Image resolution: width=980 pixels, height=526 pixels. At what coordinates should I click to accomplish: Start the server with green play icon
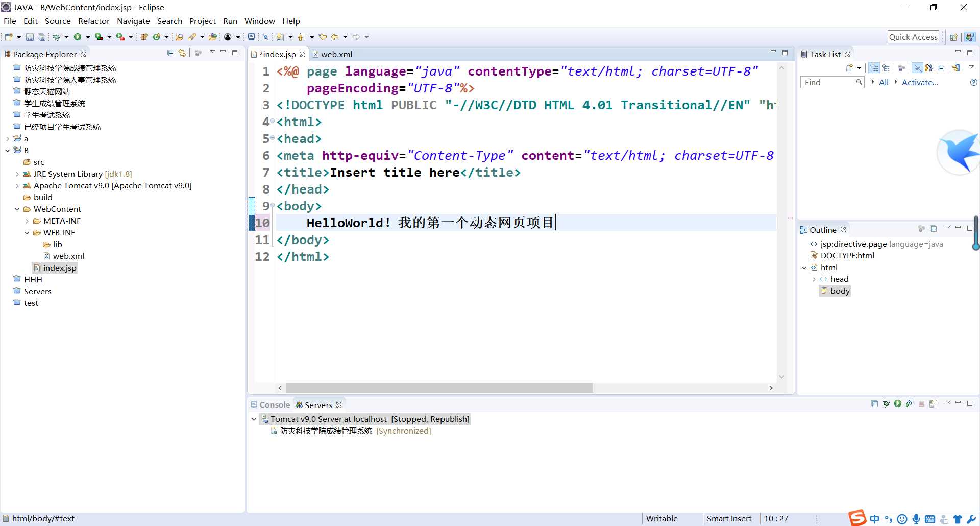coord(898,404)
